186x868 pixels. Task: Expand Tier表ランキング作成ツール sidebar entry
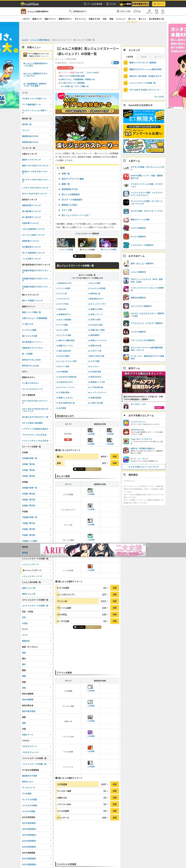tap(37, 99)
